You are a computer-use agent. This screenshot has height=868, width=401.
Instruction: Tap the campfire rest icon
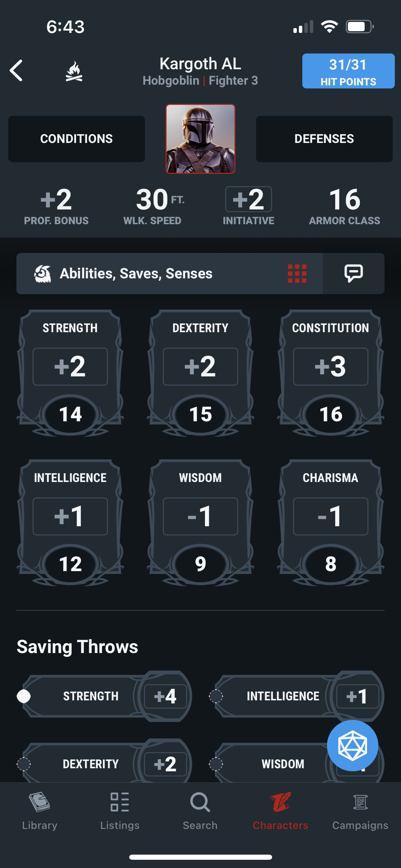[73, 71]
